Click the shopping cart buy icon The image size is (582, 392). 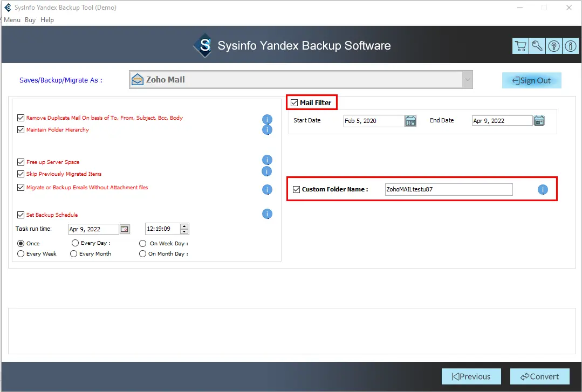click(521, 46)
